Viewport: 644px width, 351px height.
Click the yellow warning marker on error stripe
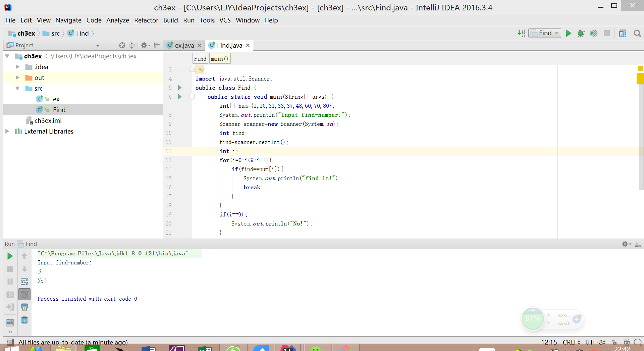640,79
